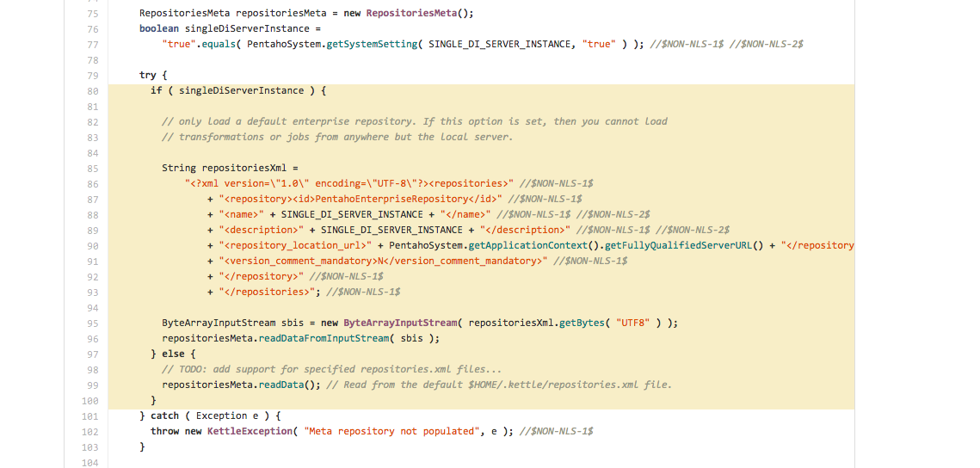Viewport: 980px width, 468px height.
Task: Click 'getSystemSetting' method on line 77
Action: coord(373,45)
